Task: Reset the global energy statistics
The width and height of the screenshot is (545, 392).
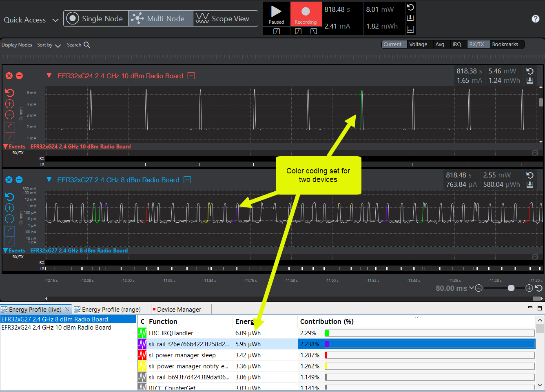Action: (410, 7)
